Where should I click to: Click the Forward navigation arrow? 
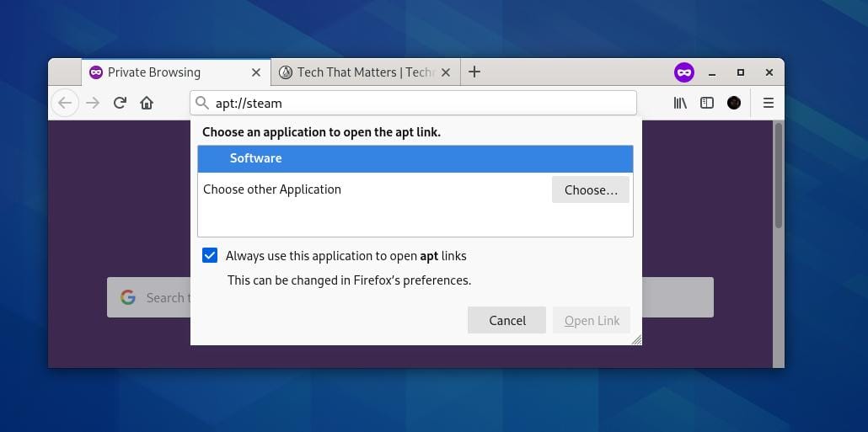[x=93, y=103]
